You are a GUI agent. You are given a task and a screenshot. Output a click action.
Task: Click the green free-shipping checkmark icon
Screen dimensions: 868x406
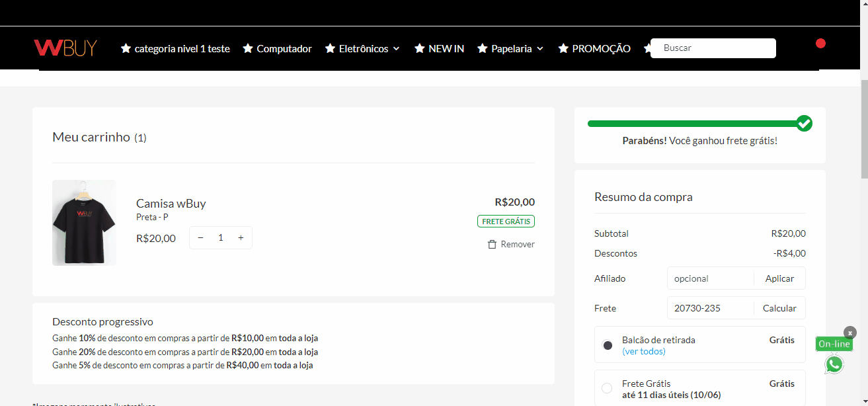click(x=804, y=123)
